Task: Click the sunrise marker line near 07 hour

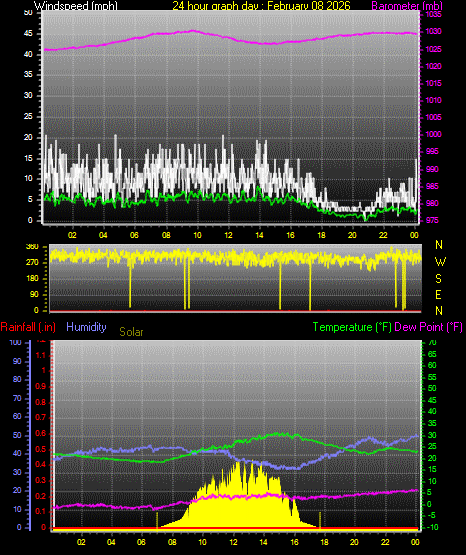Action: 157,521
